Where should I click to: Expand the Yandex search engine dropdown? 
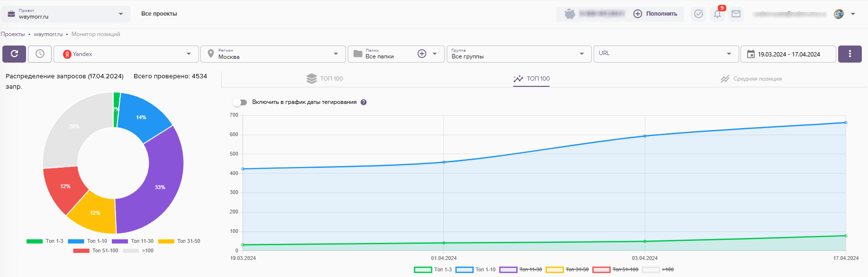(x=128, y=54)
